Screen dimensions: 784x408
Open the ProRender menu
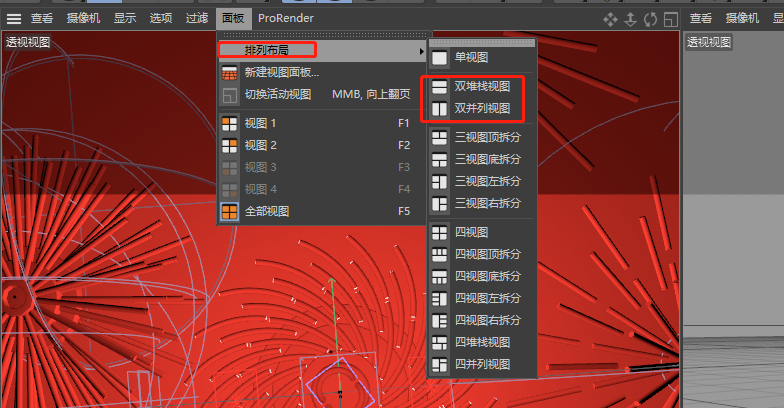tap(286, 18)
